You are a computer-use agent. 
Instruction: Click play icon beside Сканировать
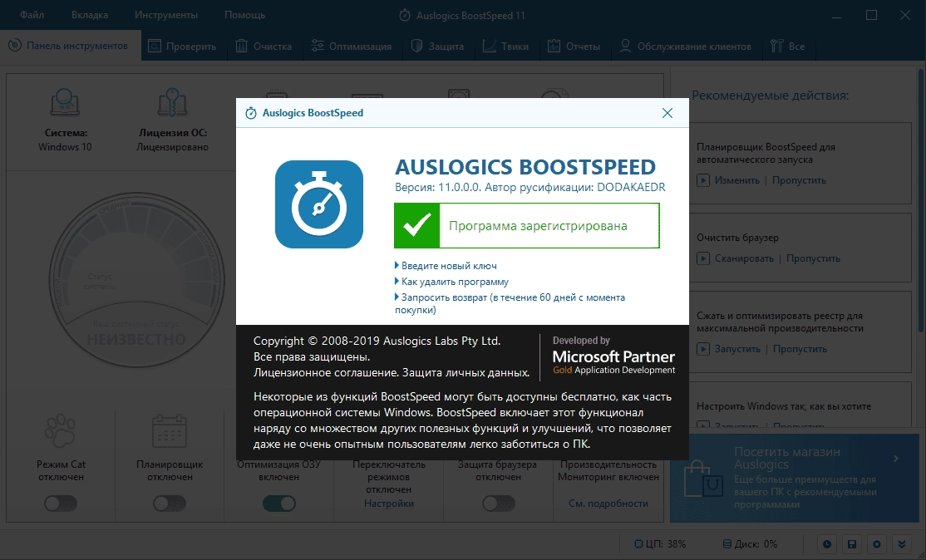pos(702,258)
